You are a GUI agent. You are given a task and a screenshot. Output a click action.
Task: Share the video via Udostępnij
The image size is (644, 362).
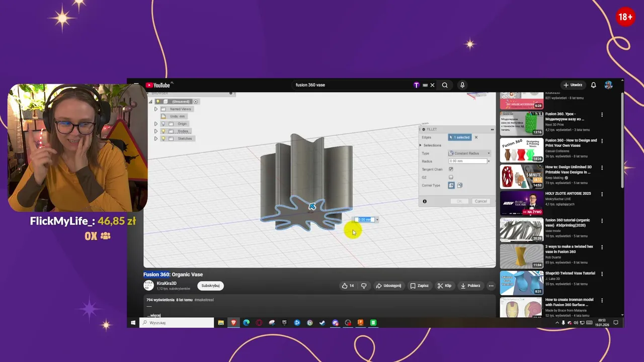pyautogui.click(x=388, y=286)
